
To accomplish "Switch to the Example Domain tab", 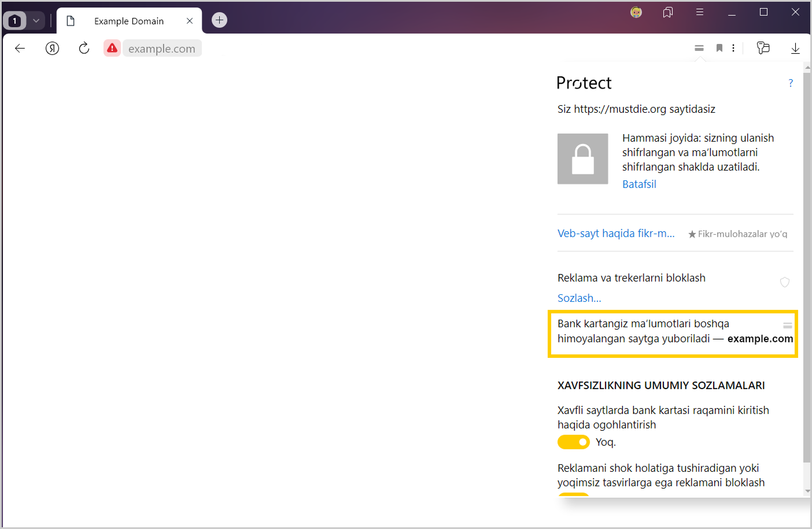I will [x=129, y=21].
